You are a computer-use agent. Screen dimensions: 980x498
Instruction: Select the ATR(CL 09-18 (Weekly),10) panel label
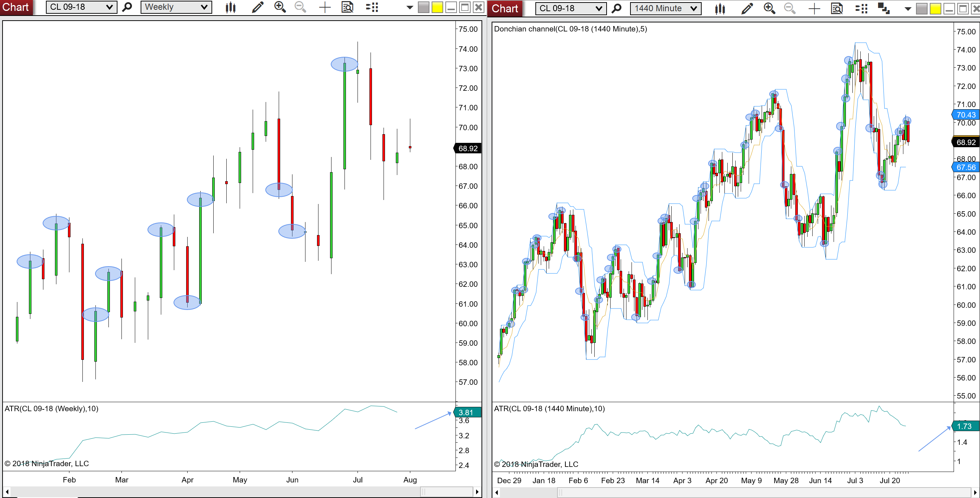point(51,409)
